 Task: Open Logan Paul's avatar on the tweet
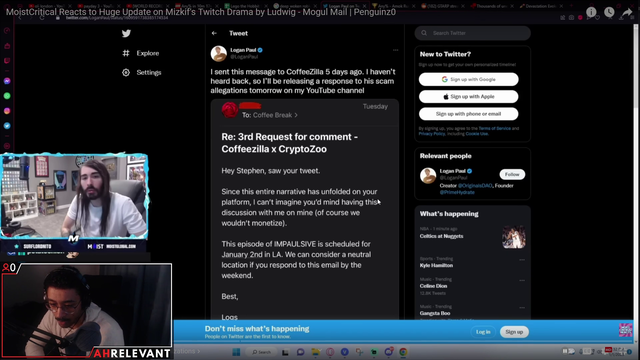[219, 53]
